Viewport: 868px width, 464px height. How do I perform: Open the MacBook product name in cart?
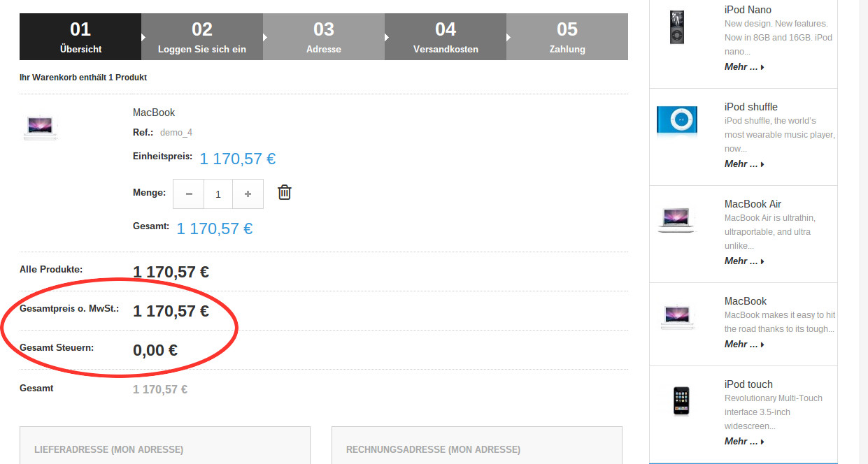(x=154, y=113)
